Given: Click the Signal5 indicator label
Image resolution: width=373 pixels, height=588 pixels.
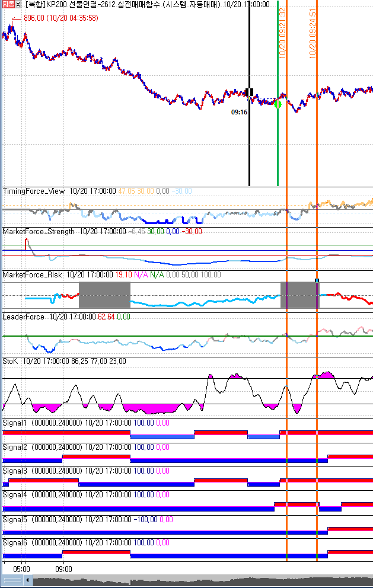Looking at the screenshot, I should tap(15, 519).
